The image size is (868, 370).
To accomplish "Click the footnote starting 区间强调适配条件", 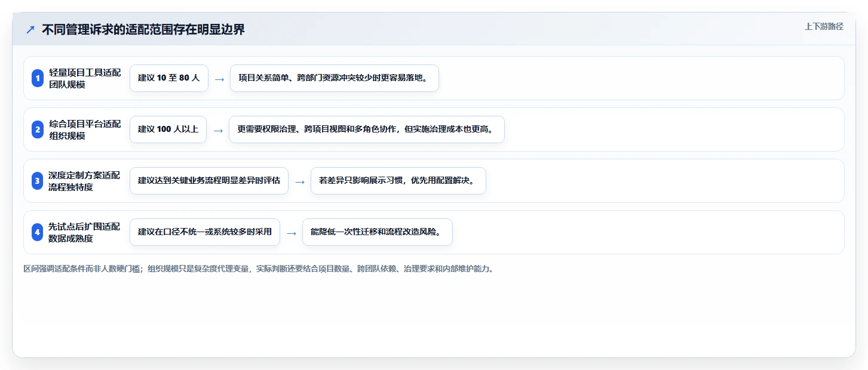I will (x=260, y=269).
